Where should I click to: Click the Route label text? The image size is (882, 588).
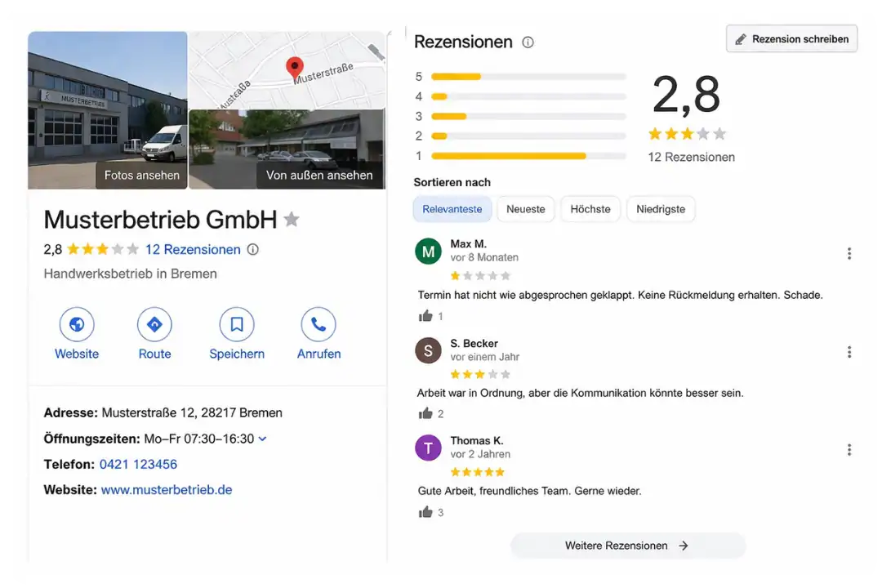coord(154,354)
